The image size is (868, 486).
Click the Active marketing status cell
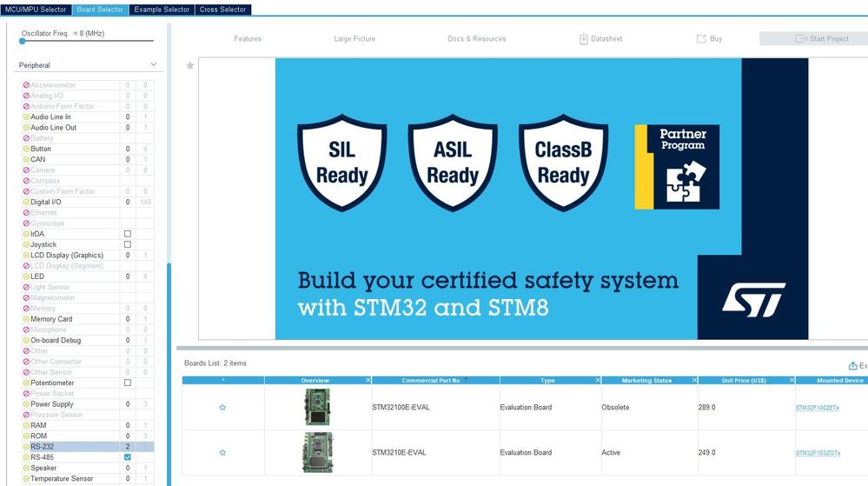[650, 453]
